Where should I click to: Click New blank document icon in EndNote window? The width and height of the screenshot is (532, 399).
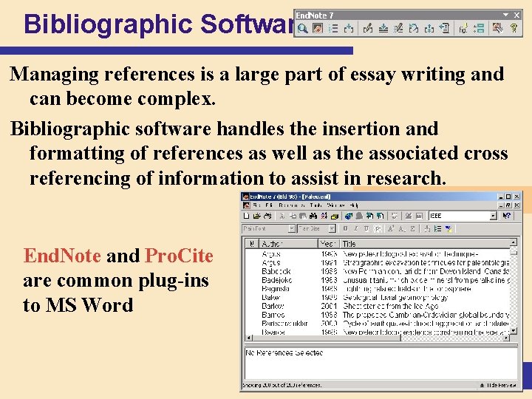[x=247, y=216]
